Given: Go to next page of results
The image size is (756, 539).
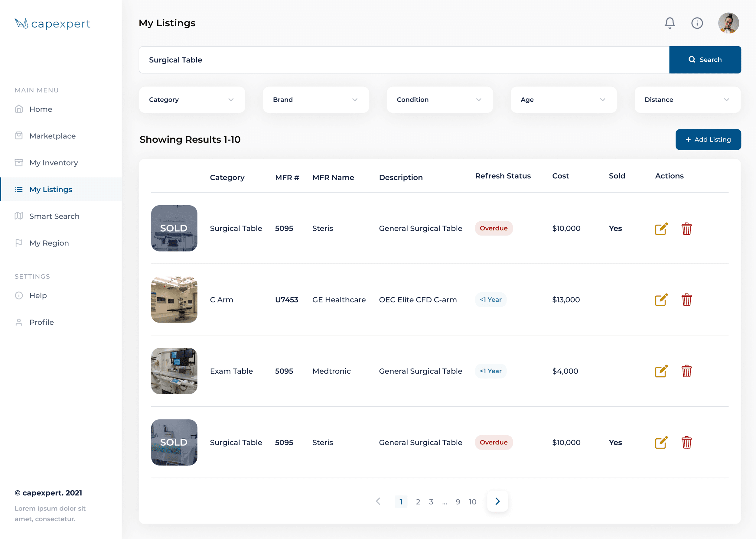Looking at the screenshot, I should 497,501.
